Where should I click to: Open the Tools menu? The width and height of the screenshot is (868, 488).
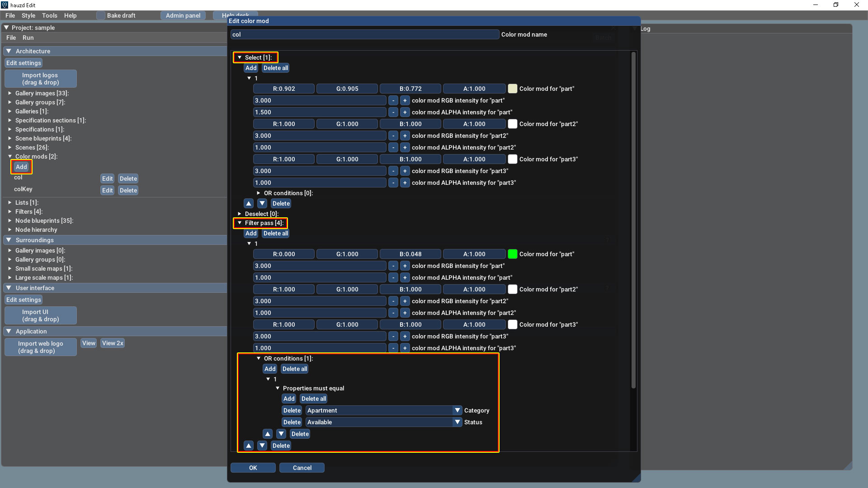pos(50,15)
